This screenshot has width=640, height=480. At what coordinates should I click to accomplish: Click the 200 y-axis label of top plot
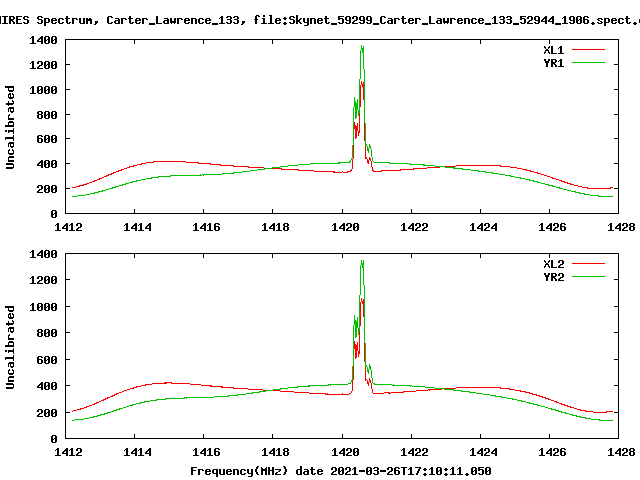click(x=47, y=189)
